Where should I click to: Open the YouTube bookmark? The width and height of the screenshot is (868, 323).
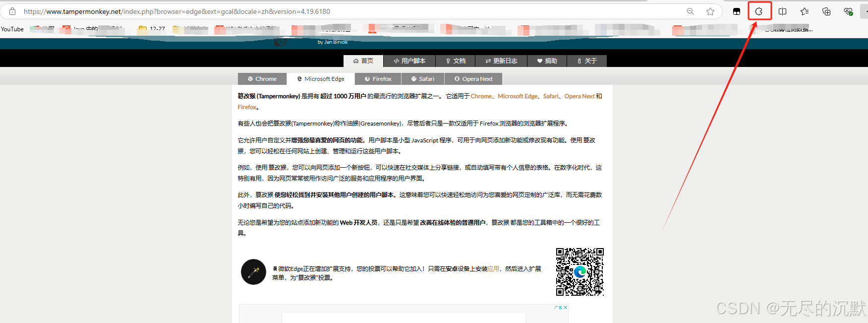click(x=12, y=29)
